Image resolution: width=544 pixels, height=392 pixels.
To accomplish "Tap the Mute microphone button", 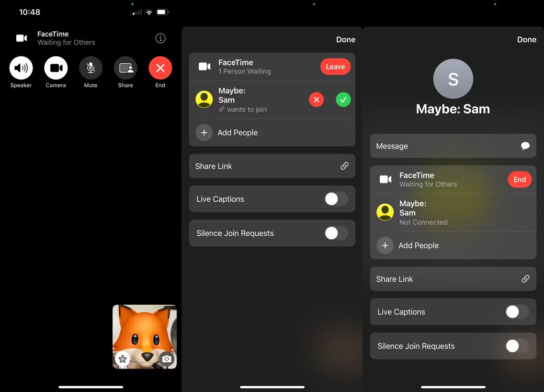I will coord(91,68).
